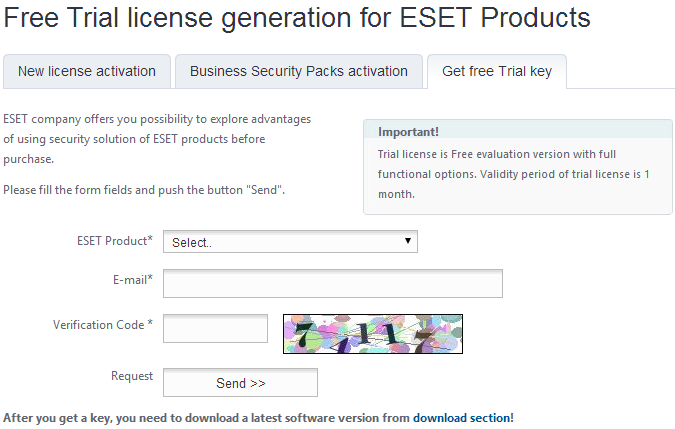The width and height of the screenshot is (675, 429).
Task: Click the 'Select..' placeholder text in dropdown
Action: [192, 243]
